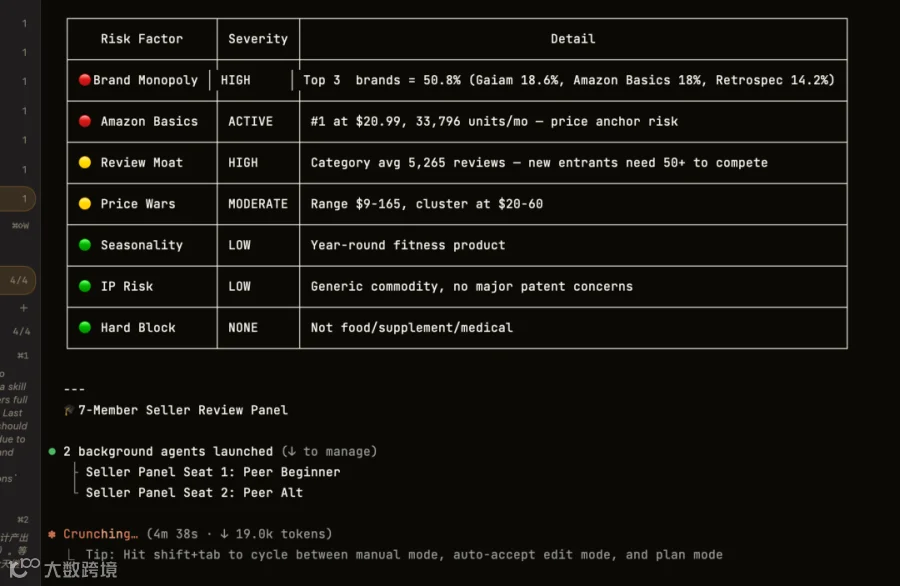
Task: Select the yellow dot next to Review Moat
Action: click(84, 162)
